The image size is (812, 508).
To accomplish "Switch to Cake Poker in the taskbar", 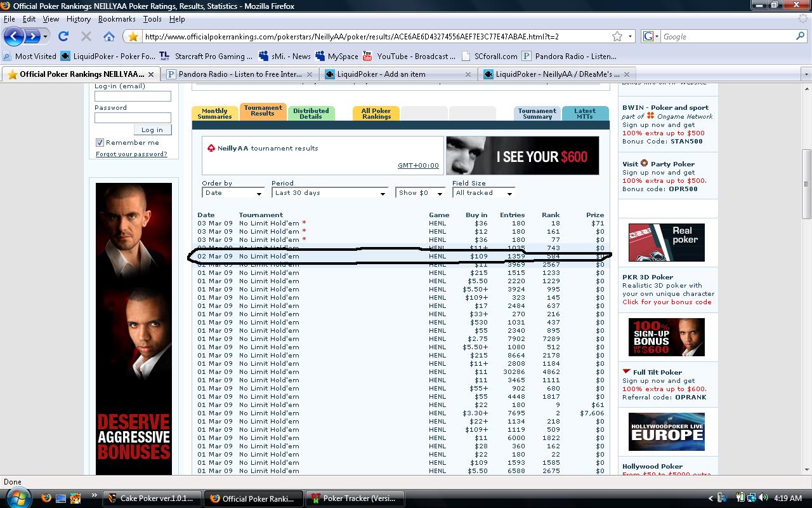I will [152, 498].
